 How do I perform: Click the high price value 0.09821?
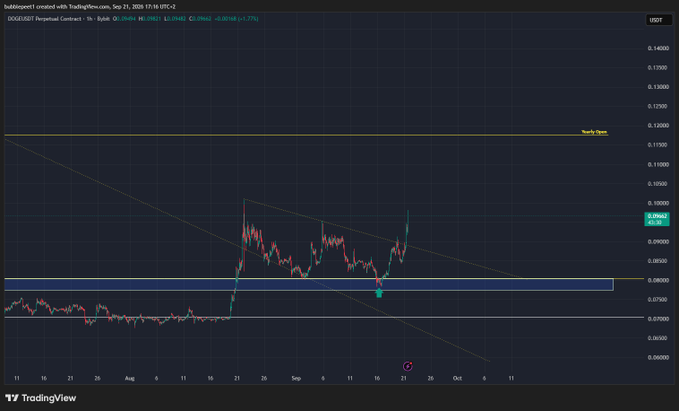151,19
